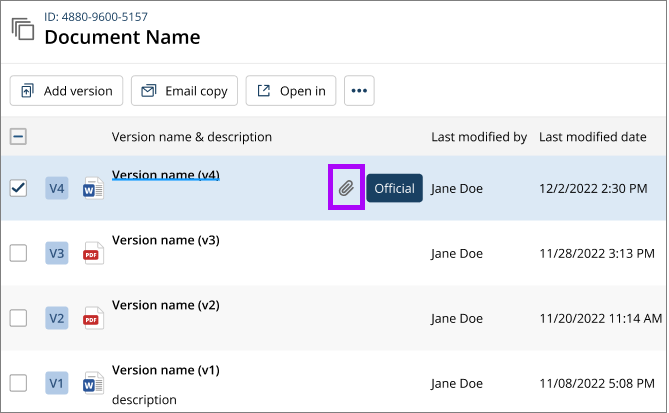Check the V2 row checkbox
Viewport: 669px width, 413px height.
(x=19, y=318)
